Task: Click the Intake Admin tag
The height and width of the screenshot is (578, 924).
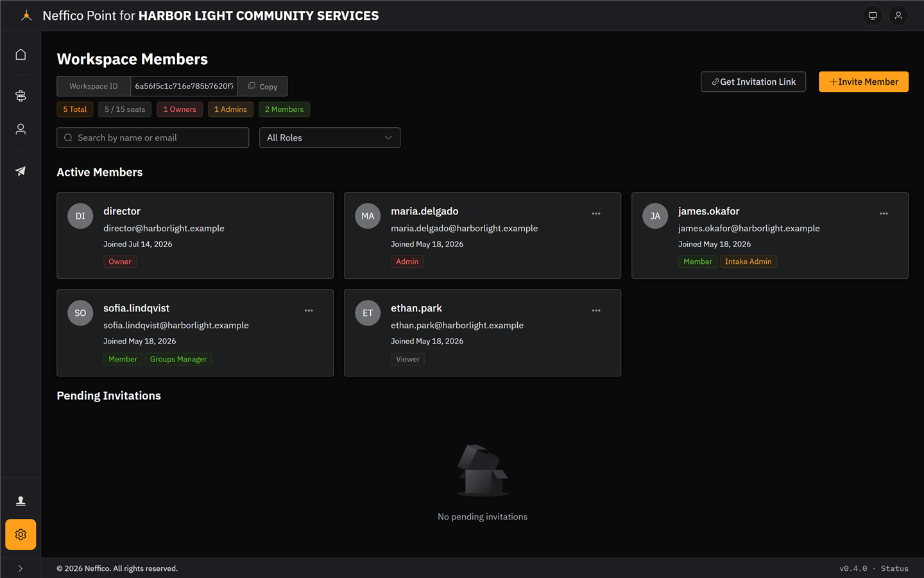Action: [748, 261]
